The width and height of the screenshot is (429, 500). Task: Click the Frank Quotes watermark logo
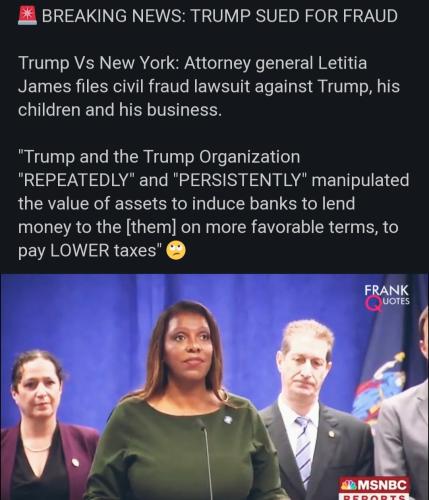pos(387,297)
